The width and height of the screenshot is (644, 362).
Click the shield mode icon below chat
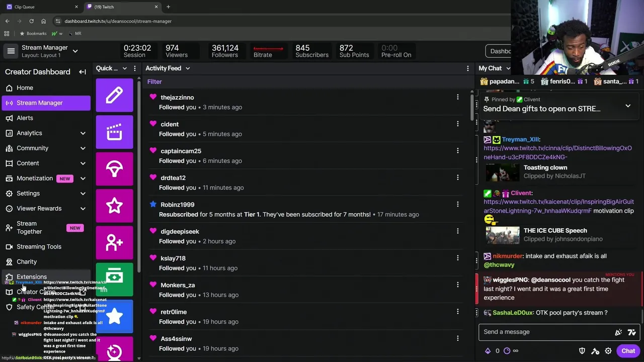click(582, 351)
